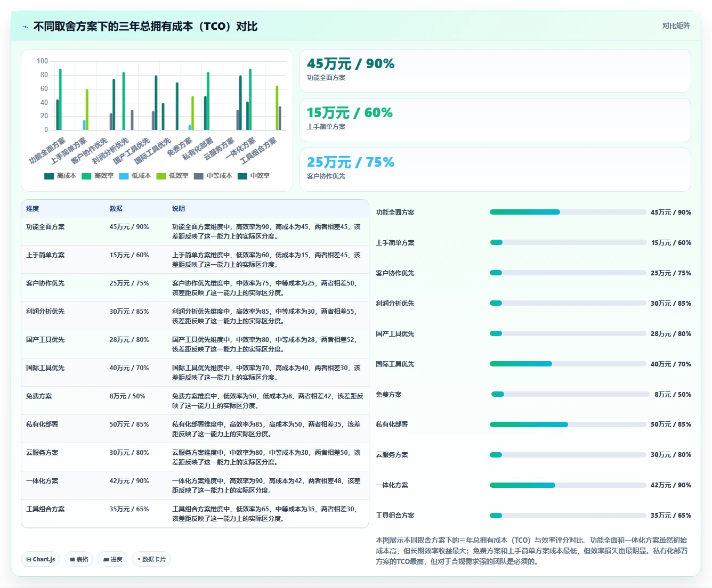Viewport: 712px width, 588px height.
Task: Click the summary paragraph beginning 本图展示
Action: coord(532,551)
